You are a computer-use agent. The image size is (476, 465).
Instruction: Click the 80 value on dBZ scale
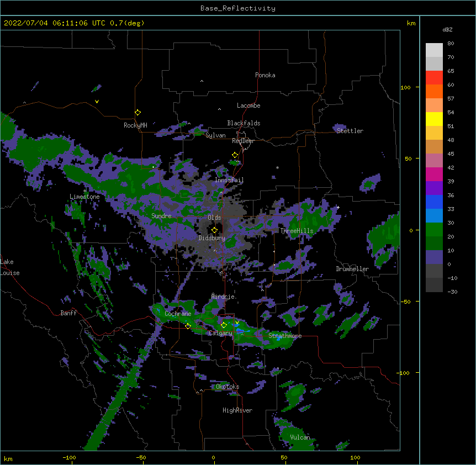[x=451, y=44]
